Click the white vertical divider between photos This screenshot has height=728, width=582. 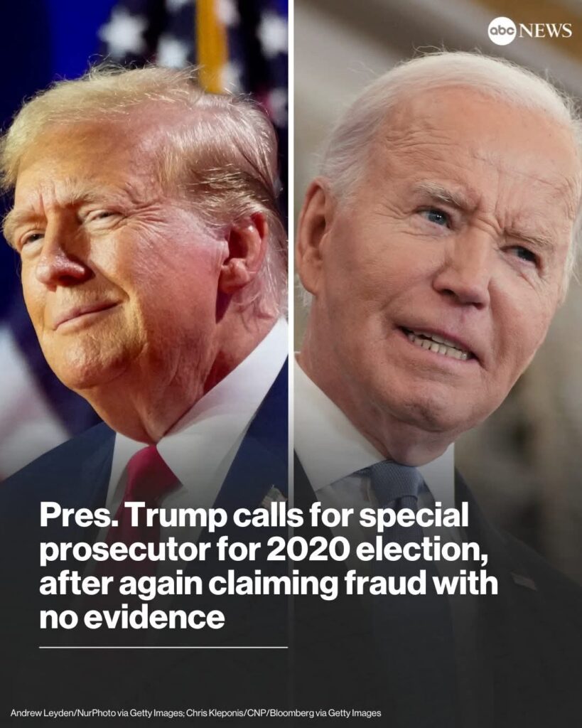[x=291, y=251]
